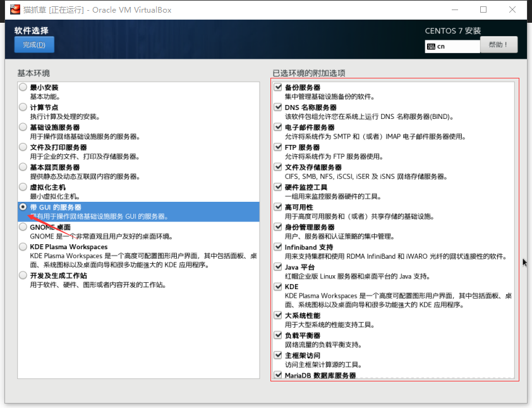
Task: Toggle Infiniband 支持 checkbox
Action: click(x=278, y=247)
